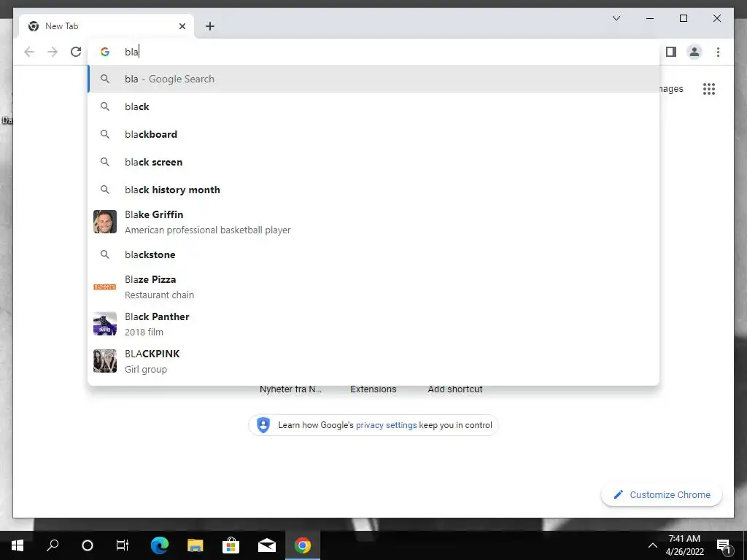The height and width of the screenshot is (560, 747).
Task: Open the notification center icon
Action: 724,545
